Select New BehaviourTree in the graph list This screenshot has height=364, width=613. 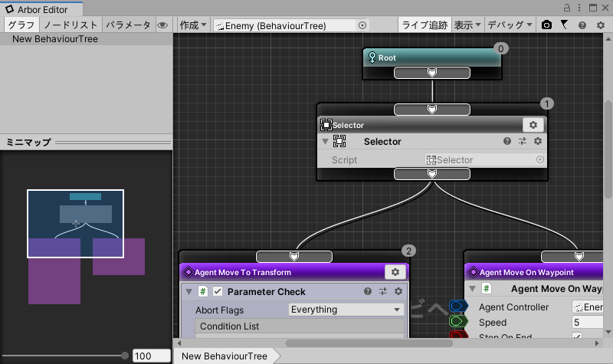tap(55, 38)
